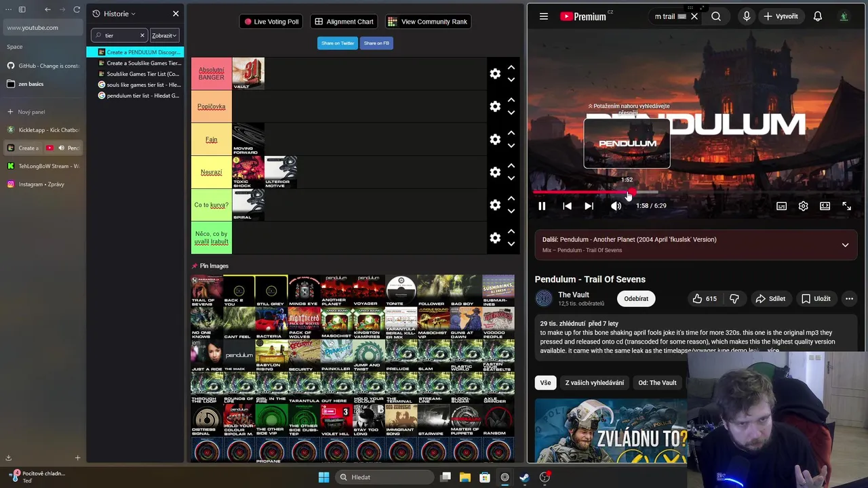The height and width of the screenshot is (488, 868).
Task: Select the Z vašich vyhledávání chip
Action: click(x=595, y=383)
